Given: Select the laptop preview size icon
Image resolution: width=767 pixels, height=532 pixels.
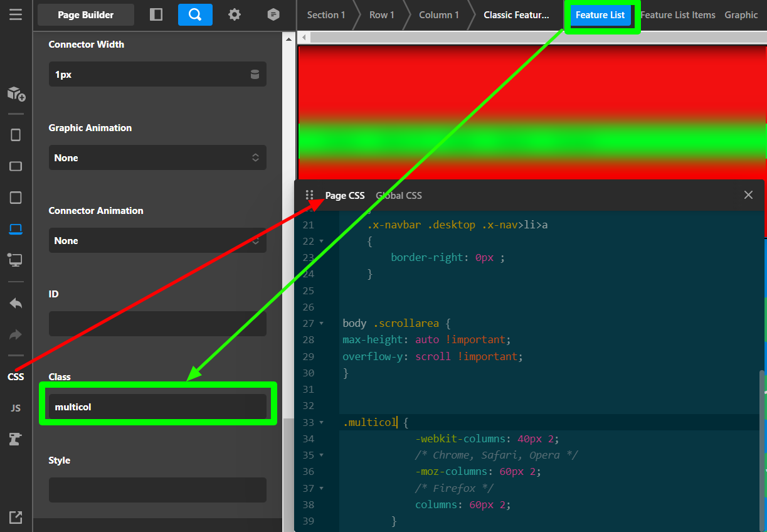Looking at the screenshot, I should click(x=16, y=229).
